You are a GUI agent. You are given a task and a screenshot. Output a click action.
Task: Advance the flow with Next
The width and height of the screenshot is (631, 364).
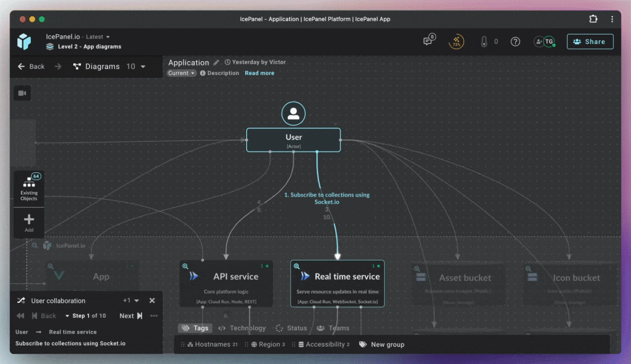[x=130, y=316]
